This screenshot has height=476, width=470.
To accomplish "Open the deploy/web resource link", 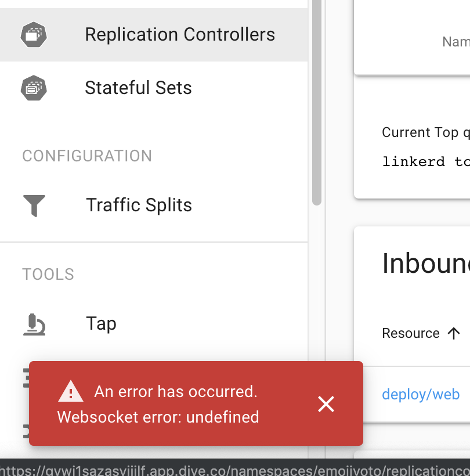I will [x=421, y=394].
